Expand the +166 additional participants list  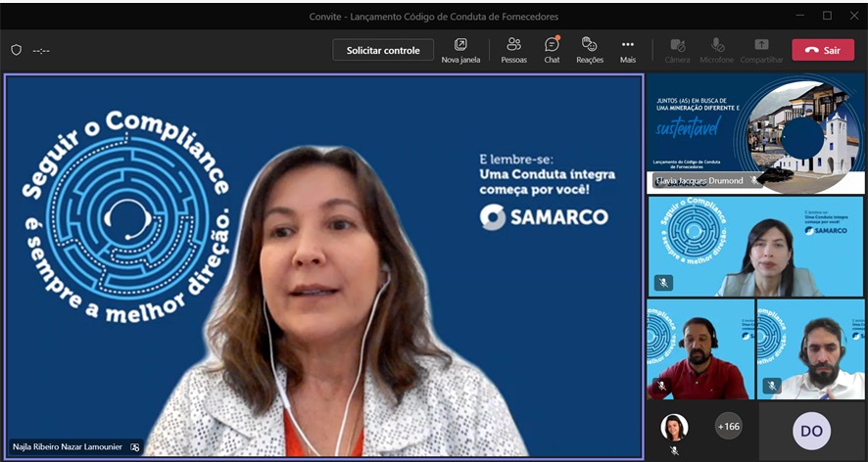[x=729, y=427]
